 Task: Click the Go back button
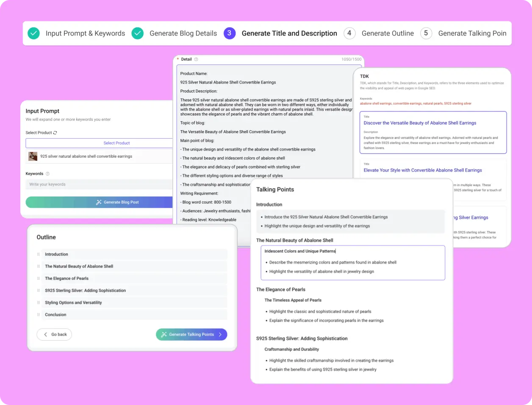click(55, 335)
